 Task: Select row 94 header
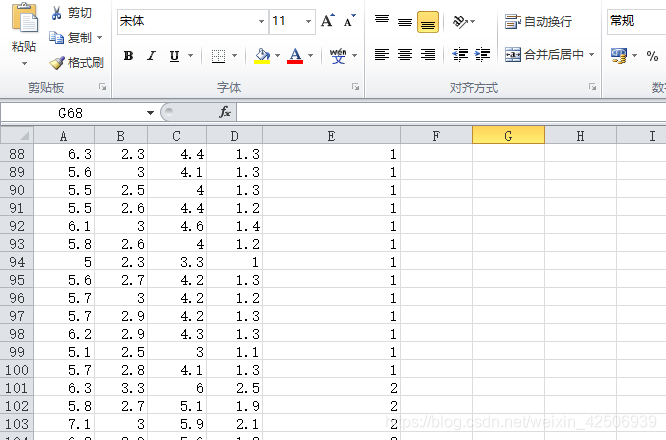point(17,262)
